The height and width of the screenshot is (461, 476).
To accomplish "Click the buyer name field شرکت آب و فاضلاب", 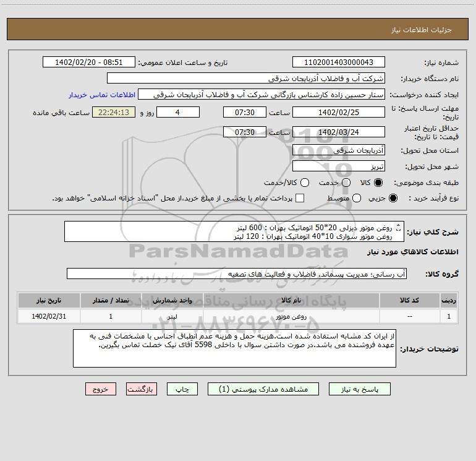I will [246, 78].
